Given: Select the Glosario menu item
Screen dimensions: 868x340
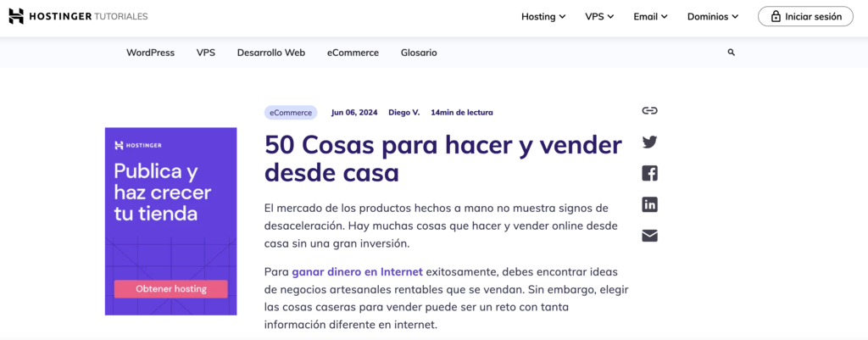Looking at the screenshot, I should [419, 53].
